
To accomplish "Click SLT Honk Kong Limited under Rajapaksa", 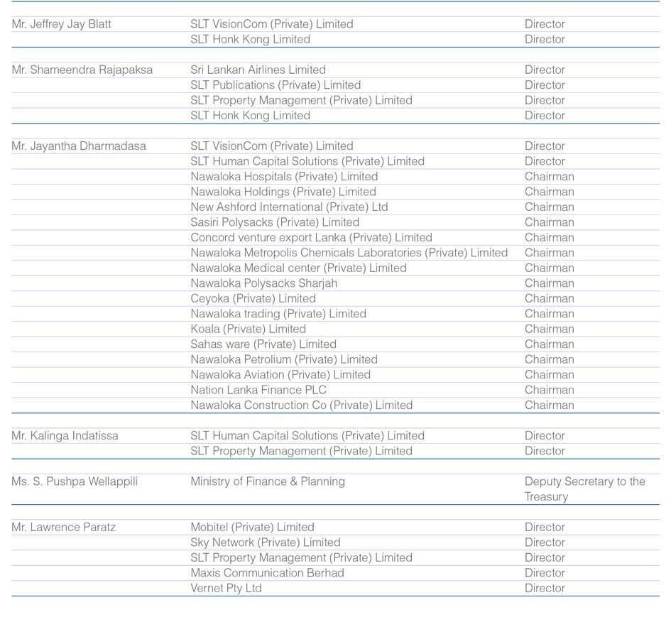I will (251, 116).
